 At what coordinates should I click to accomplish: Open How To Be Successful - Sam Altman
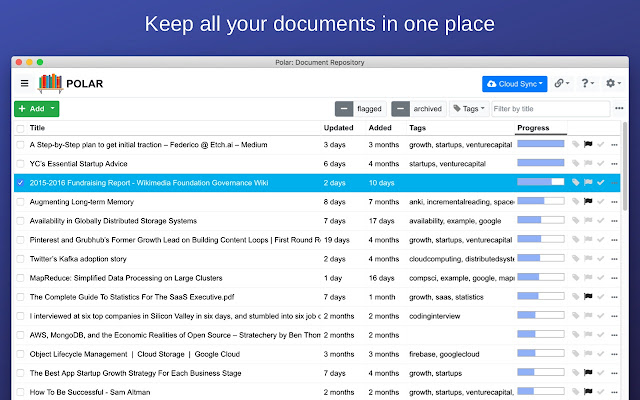(x=90, y=392)
